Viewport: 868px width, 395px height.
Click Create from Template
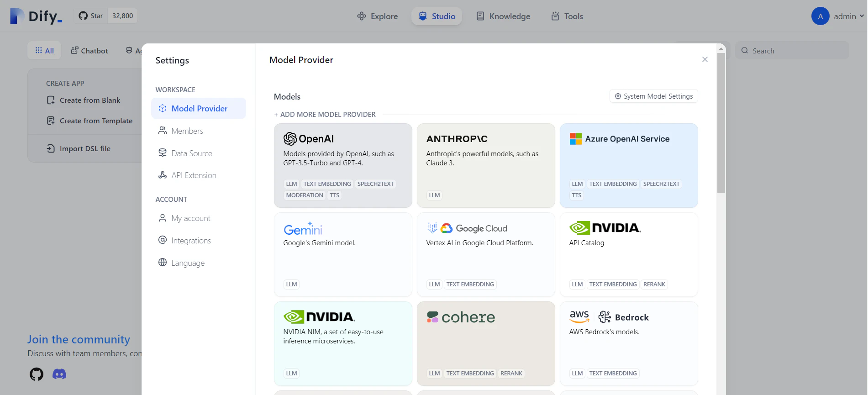[89, 121]
